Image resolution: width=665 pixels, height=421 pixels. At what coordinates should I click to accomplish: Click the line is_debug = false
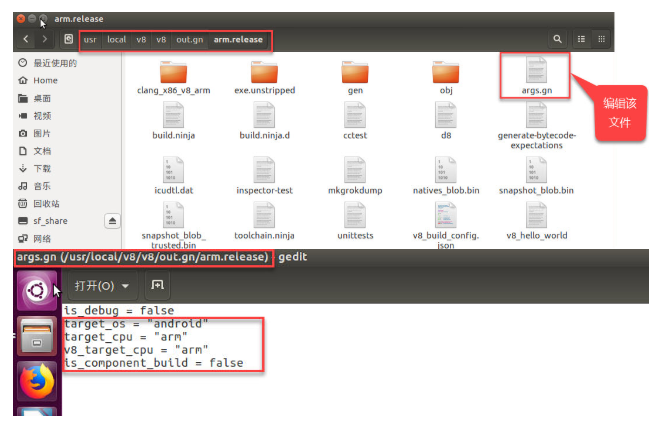(x=119, y=311)
